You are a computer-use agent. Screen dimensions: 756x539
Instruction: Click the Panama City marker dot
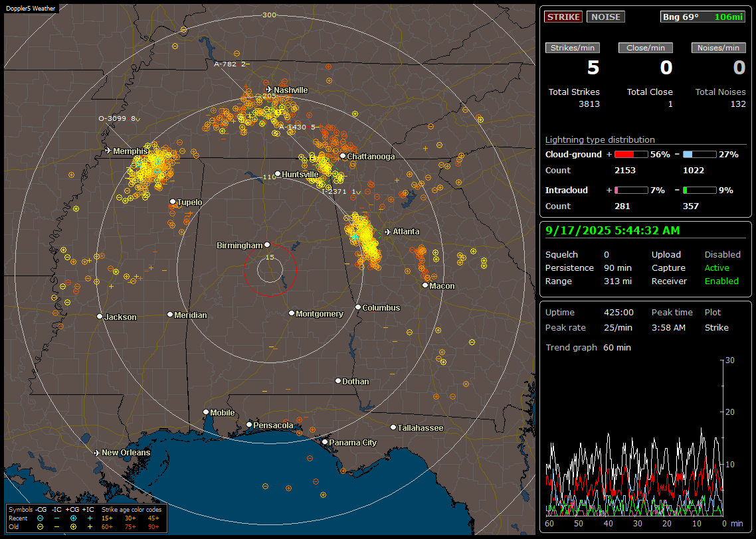click(x=325, y=441)
